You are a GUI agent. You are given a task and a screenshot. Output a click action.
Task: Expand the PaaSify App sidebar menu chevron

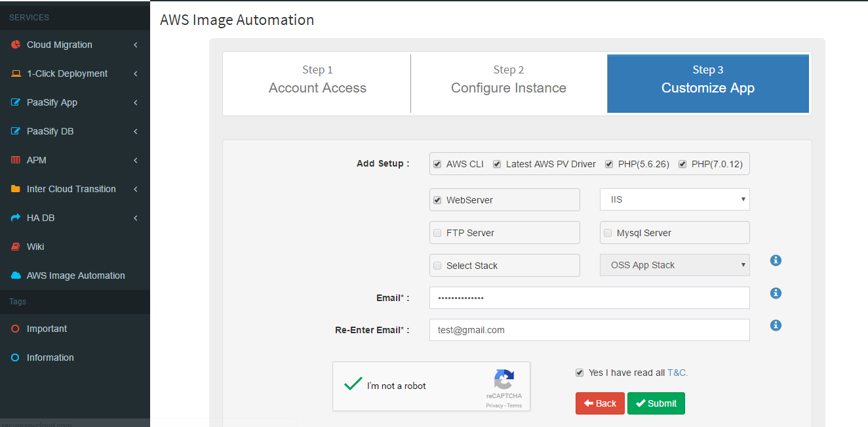click(135, 102)
